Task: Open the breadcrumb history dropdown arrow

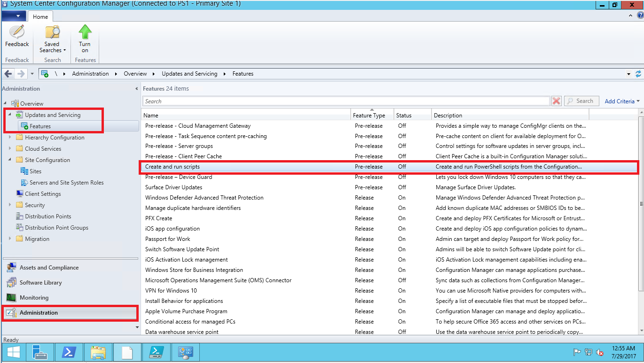Action: (x=628, y=74)
